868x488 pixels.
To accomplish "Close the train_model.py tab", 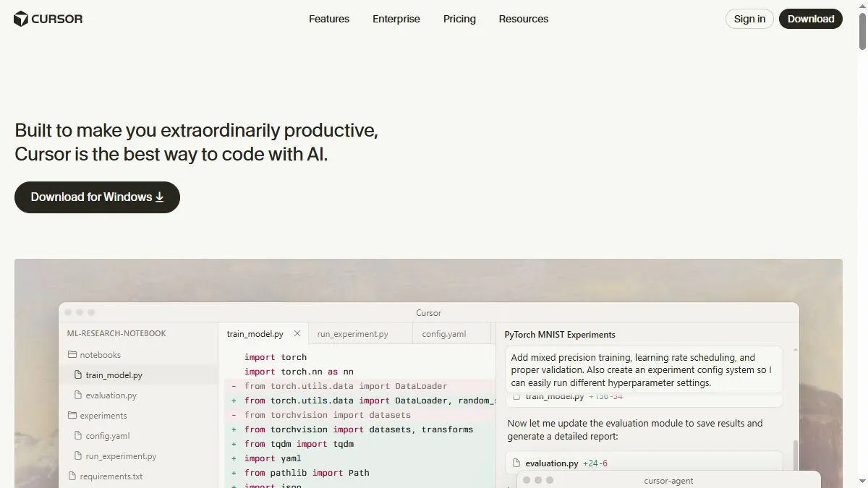I will coord(297,334).
